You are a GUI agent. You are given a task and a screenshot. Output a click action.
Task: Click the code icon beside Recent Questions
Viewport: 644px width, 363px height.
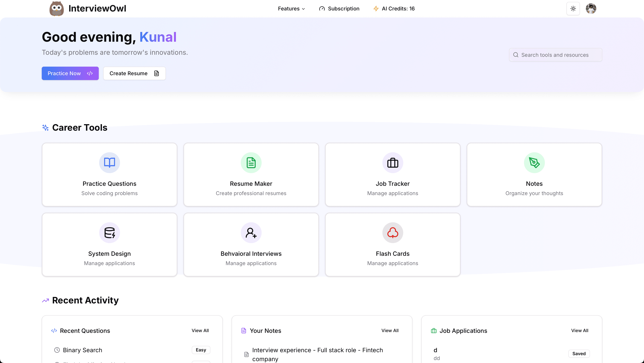[x=54, y=331]
